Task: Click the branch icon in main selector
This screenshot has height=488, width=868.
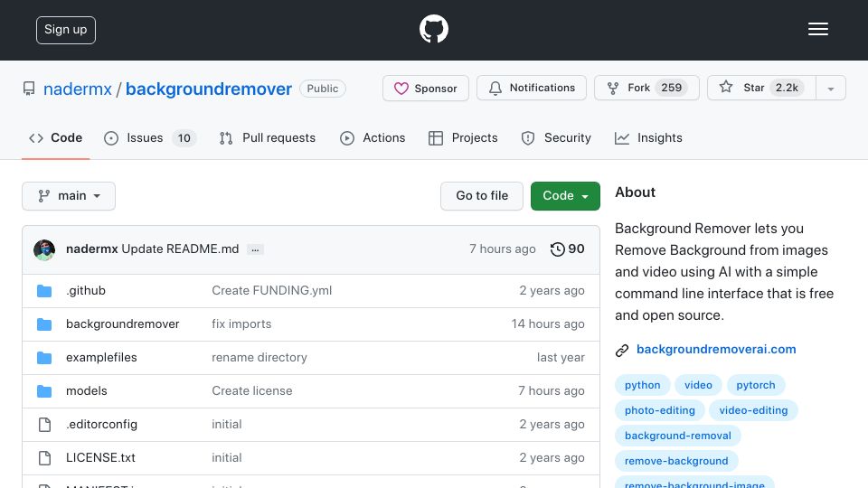Action: click(x=43, y=196)
